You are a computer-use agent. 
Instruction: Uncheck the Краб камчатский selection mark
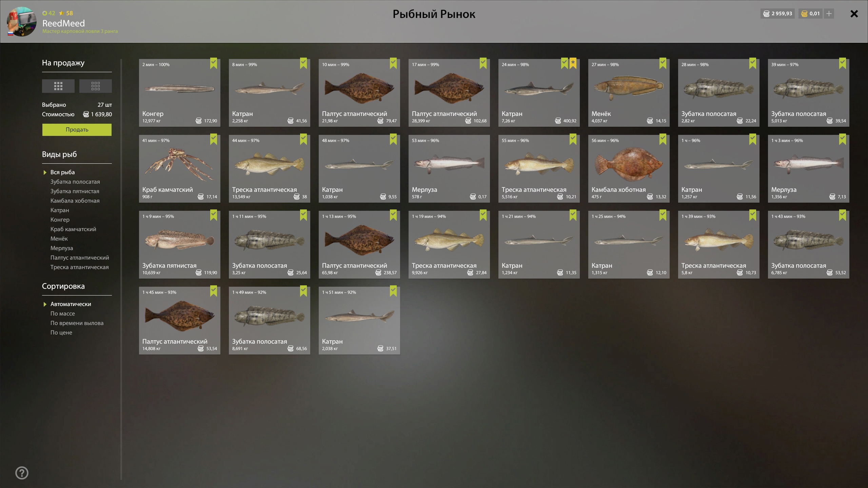(214, 139)
